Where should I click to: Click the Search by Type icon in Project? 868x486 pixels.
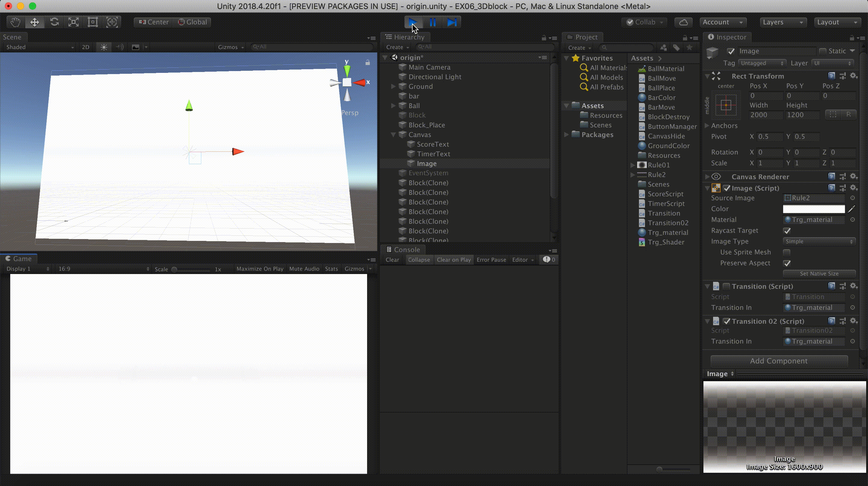[x=663, y=48]
